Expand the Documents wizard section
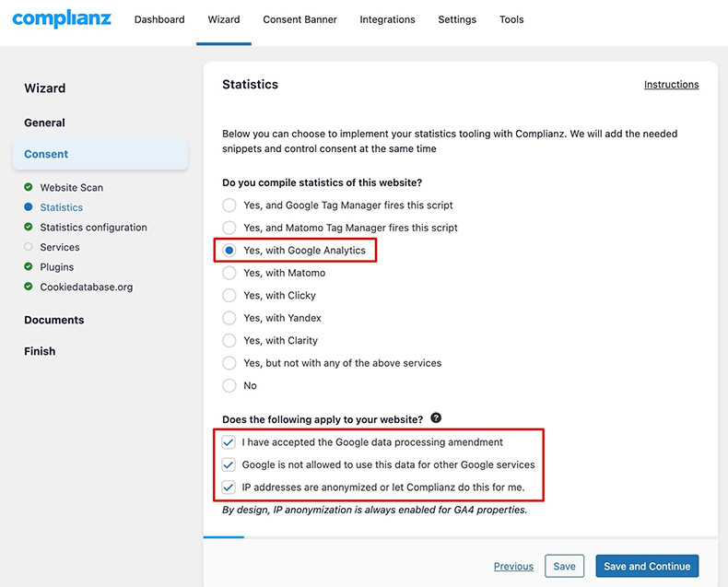 [x=54, y=320]
